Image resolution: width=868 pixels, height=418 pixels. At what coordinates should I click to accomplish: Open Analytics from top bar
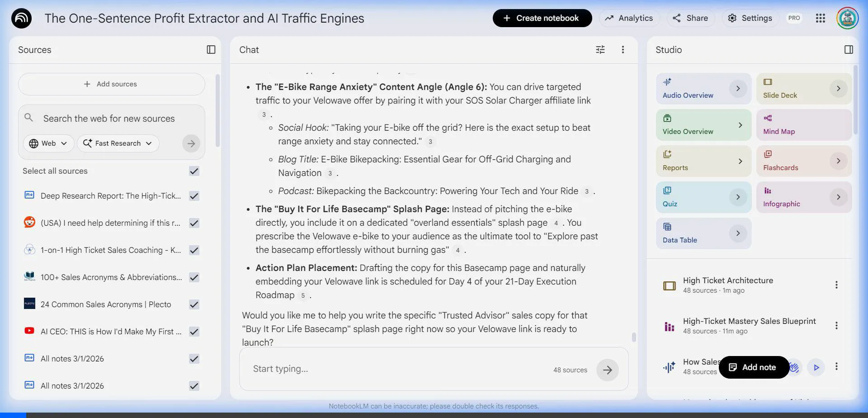tap(629, 18)
